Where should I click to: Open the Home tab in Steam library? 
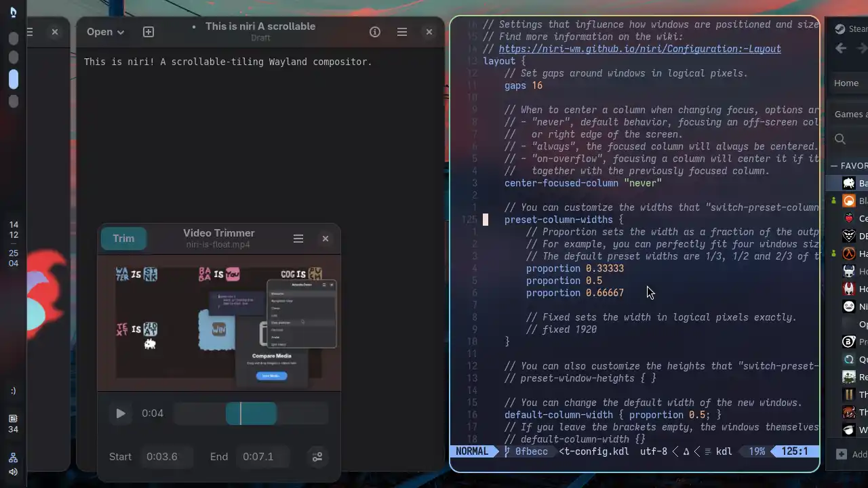[846, 83]
